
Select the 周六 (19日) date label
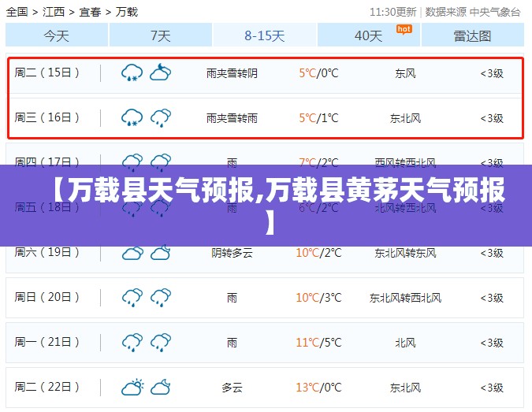[x=47, y=252]
